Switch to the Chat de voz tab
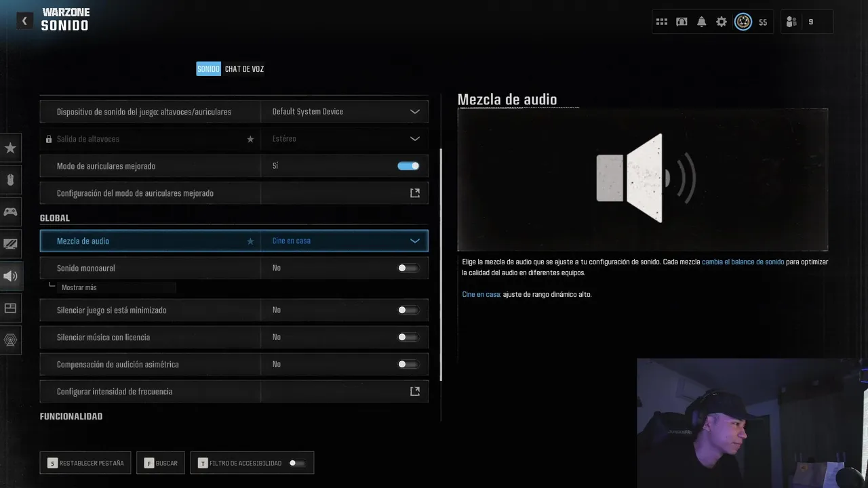The height and width of the screenshot is (488, 868). (244, 69)
